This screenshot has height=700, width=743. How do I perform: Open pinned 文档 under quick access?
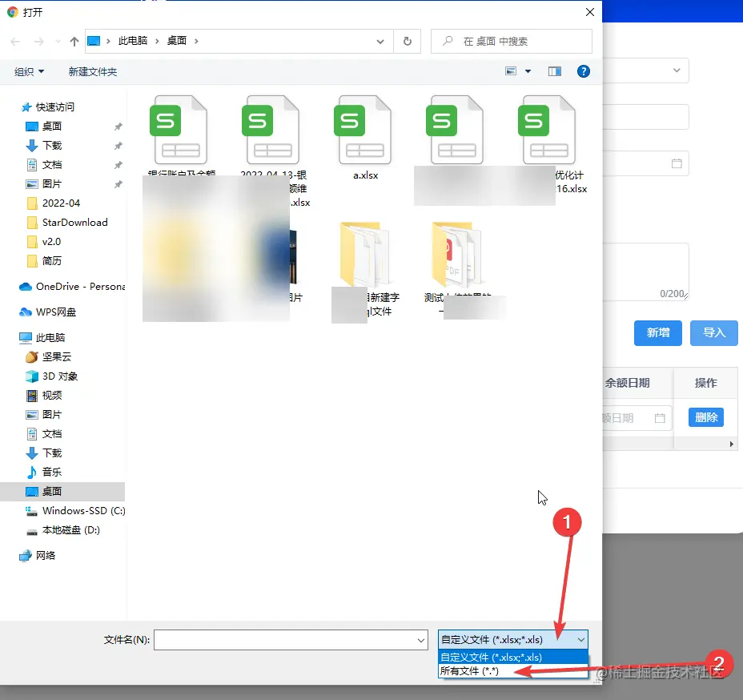point(52,164)
